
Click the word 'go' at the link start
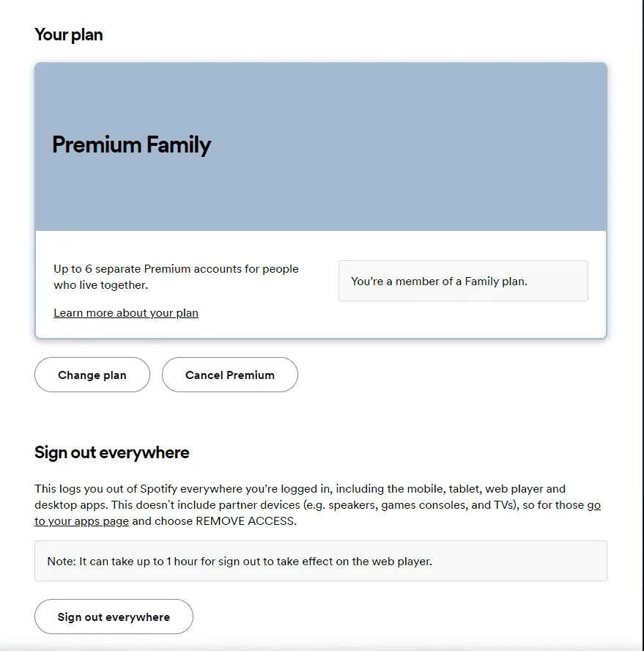(x=593, y=505)
